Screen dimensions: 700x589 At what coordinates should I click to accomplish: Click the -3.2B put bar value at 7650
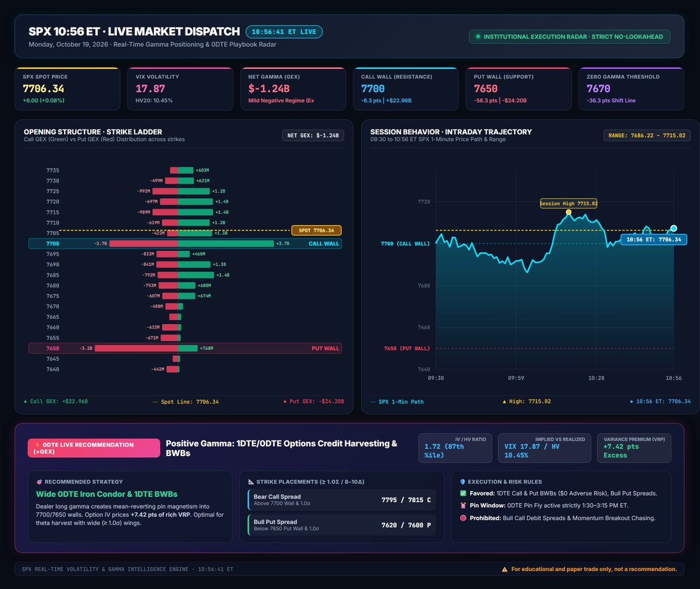[86, 348]
